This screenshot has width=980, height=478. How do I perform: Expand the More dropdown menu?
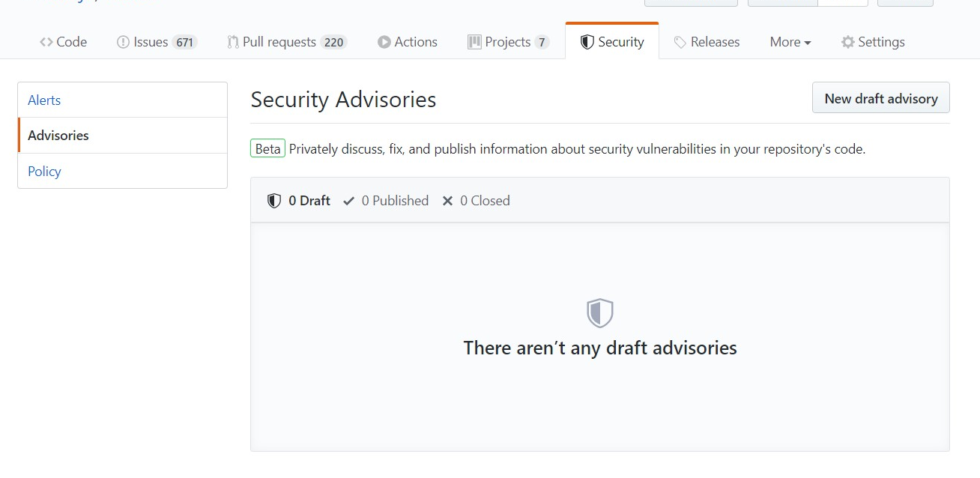pyautogui.click(x=790, y=42)
